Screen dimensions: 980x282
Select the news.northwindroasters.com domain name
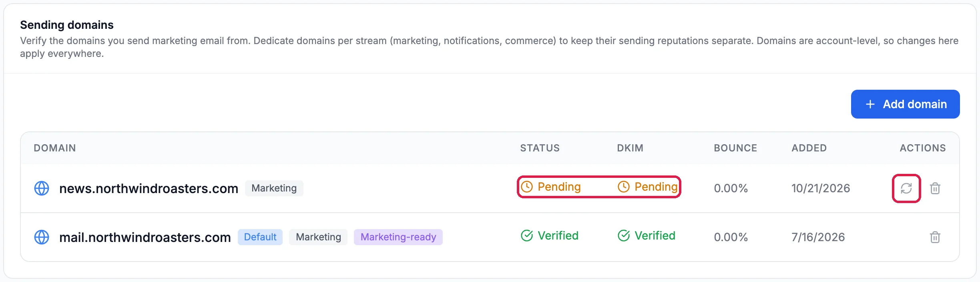[x=149, y=188]
